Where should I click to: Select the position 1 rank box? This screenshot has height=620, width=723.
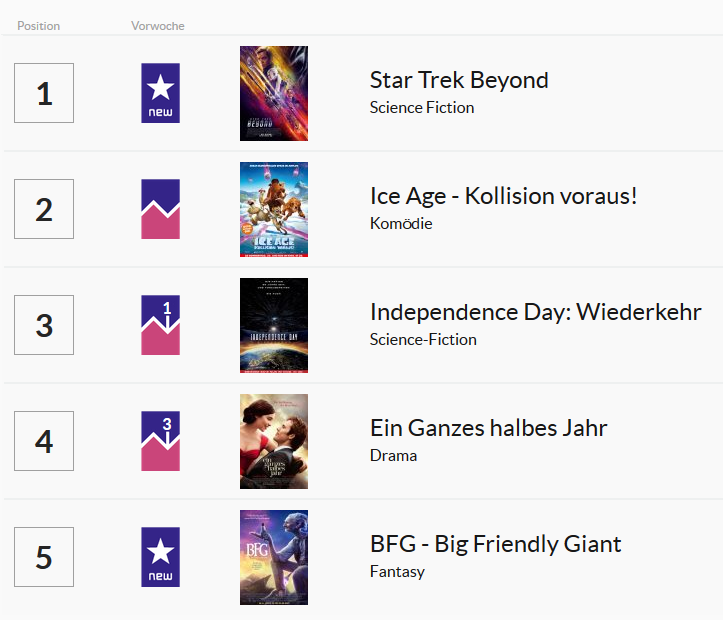[44, 93]
